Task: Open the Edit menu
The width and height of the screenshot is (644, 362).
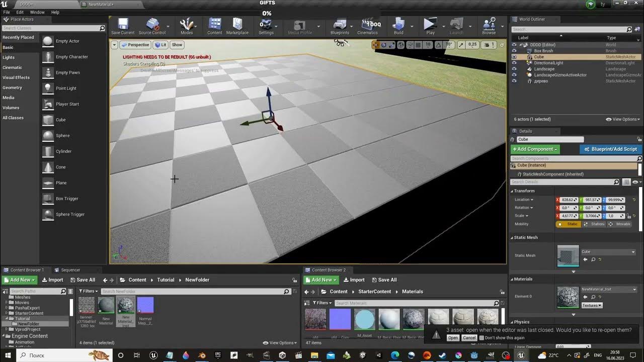Action: 20,12
